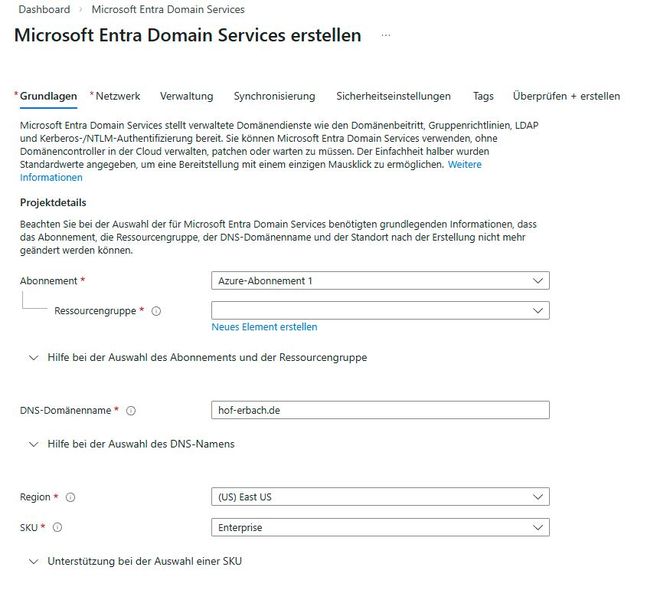Open the Abonnement dropdown
This screenshot has height=600, width=657.
380,281
